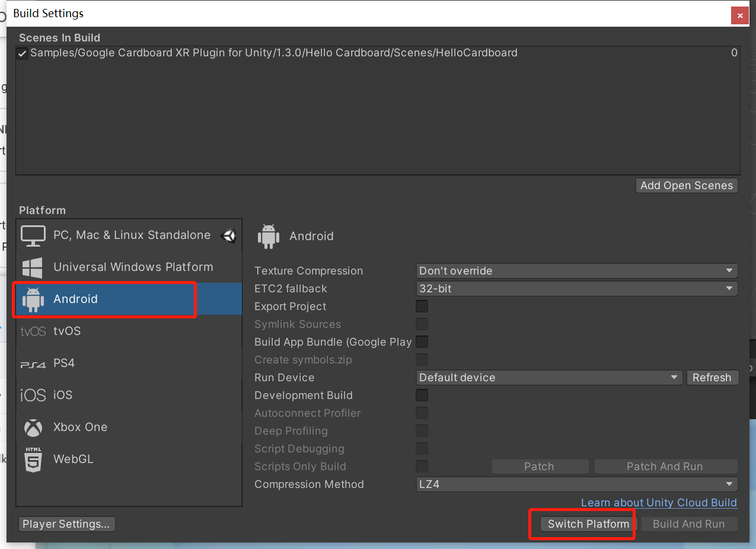
Task: Open the Learn about Unity Cloud Build link
Action: (x=658, y=502)
